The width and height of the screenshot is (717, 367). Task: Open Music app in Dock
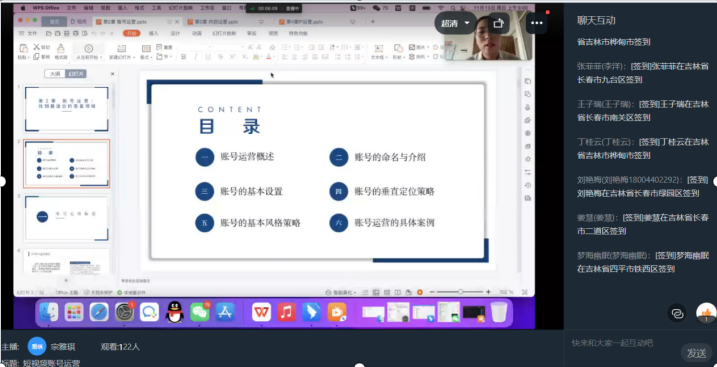tap(287, 313)
